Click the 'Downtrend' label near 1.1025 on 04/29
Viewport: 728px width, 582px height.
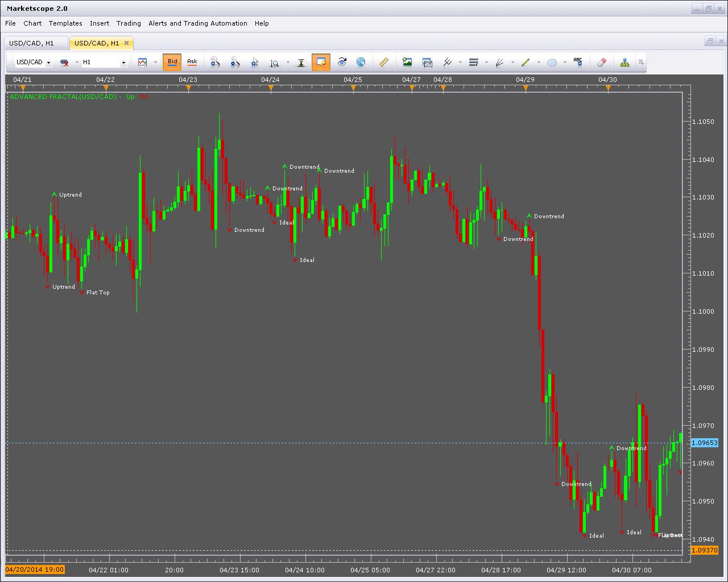[x=549, y=217]
